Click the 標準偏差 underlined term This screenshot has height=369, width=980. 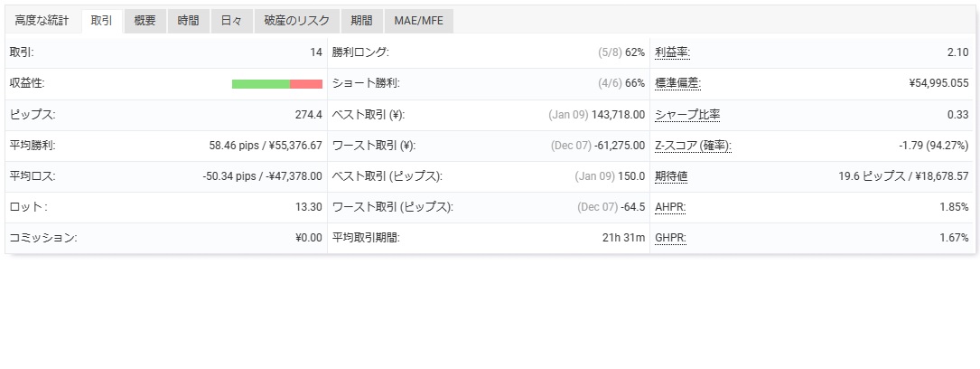677,83
